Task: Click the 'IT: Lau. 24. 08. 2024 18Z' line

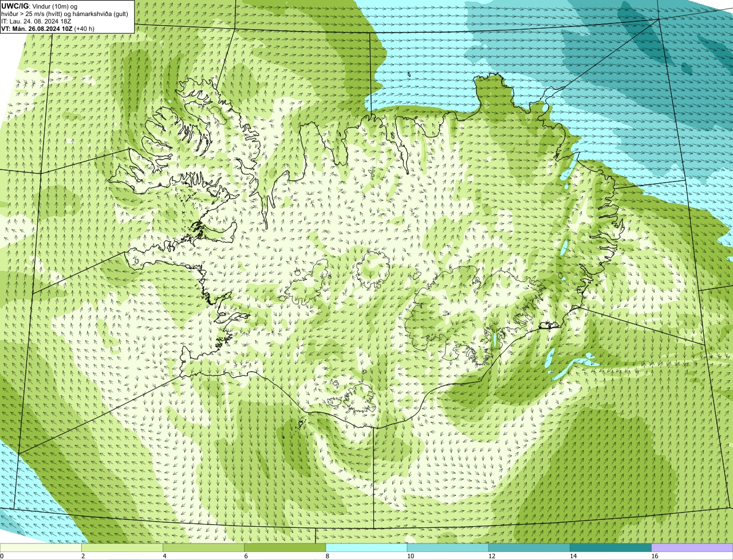Action: [x=37, y=21]
